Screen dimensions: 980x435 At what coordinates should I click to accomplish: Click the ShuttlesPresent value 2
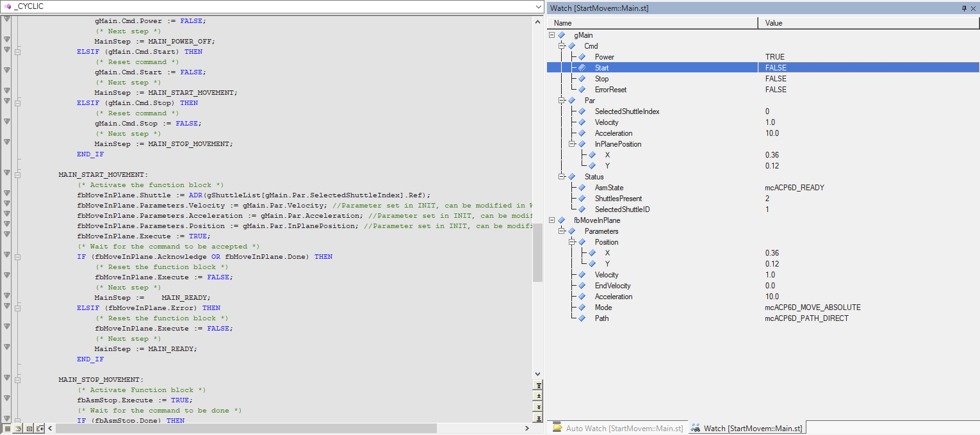point(767,199)
